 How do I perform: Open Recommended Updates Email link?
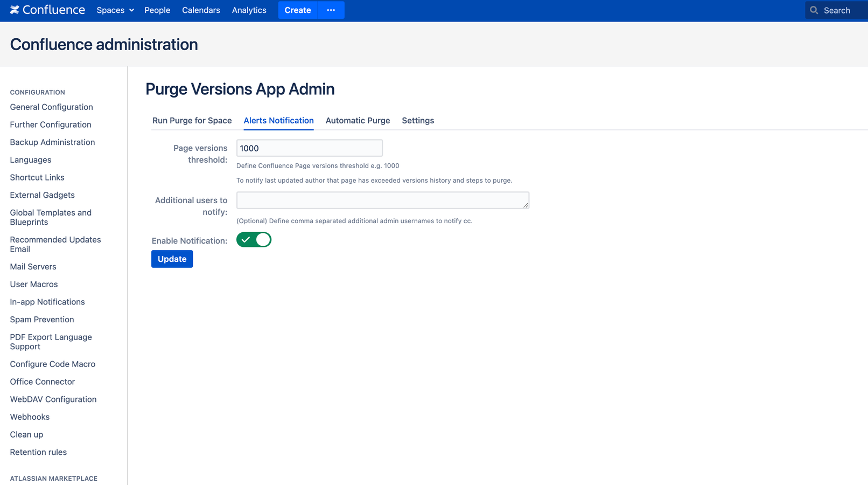pyautogui.click(x=55, y=244)
